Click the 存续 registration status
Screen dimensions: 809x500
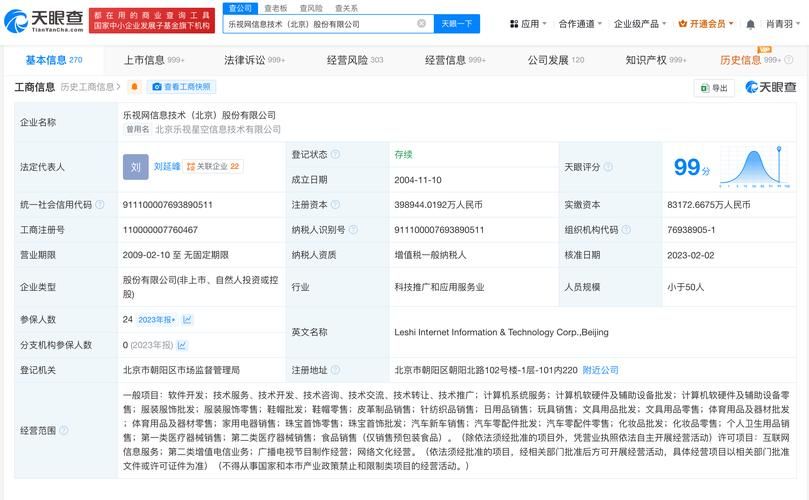[x=403, y=154]
